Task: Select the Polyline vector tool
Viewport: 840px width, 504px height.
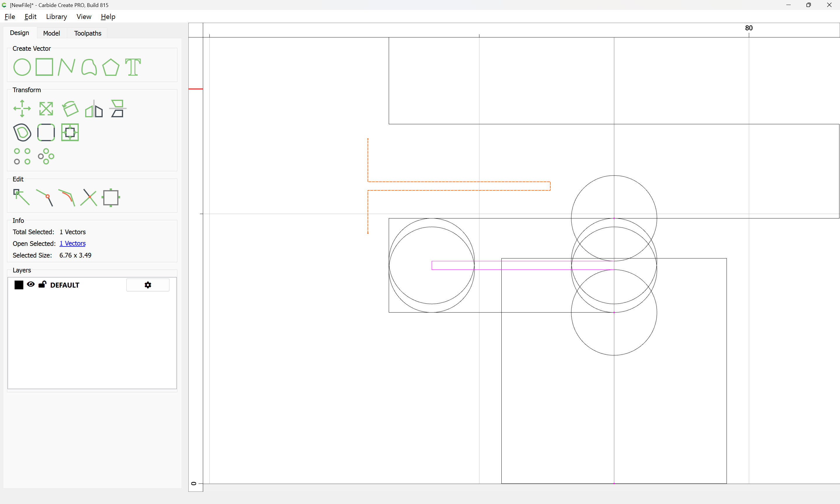Action: (x=66, y=67)
